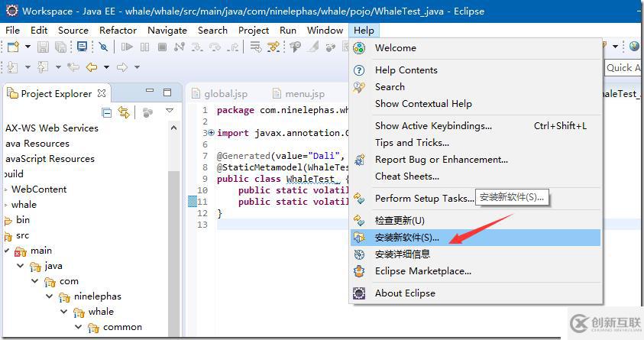Click the Next Annotation icon
Image resolution: width=644 pixels, height=340 pixels.
[x=12, y=67]
